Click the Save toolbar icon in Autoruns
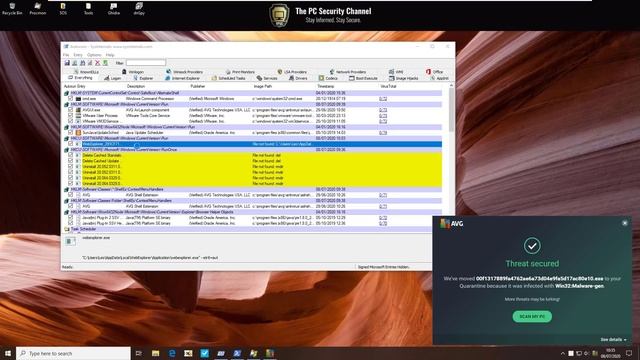640x360 pixels. 67,63
